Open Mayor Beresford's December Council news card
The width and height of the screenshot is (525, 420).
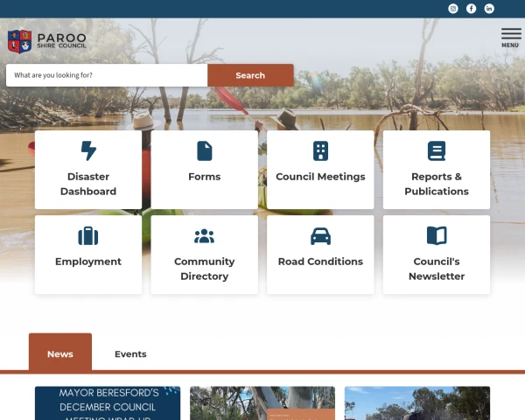(108, 403)
